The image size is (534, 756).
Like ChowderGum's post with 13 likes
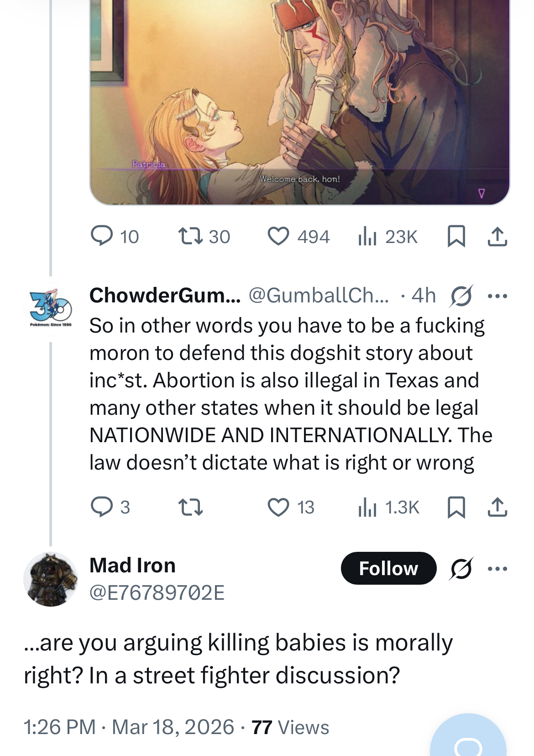click(278, 507)
